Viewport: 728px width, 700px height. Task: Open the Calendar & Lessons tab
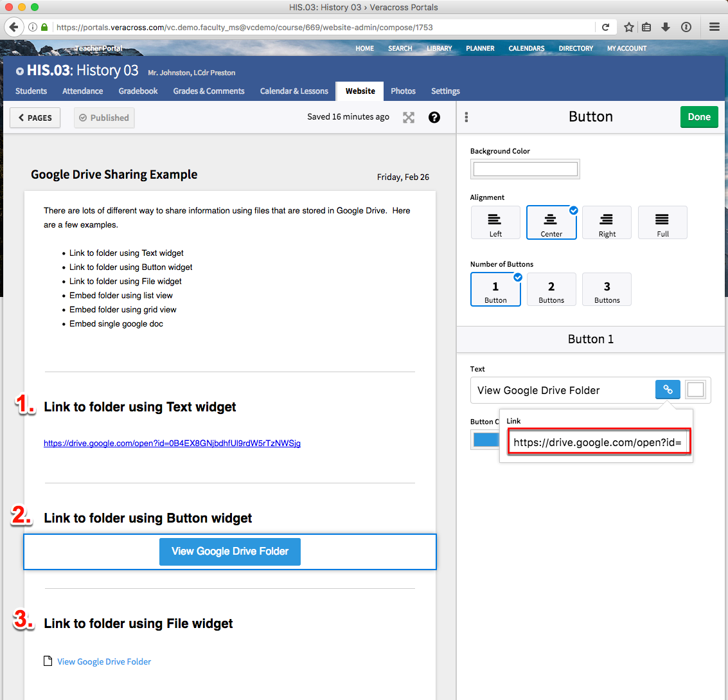[x=294, y=91]
